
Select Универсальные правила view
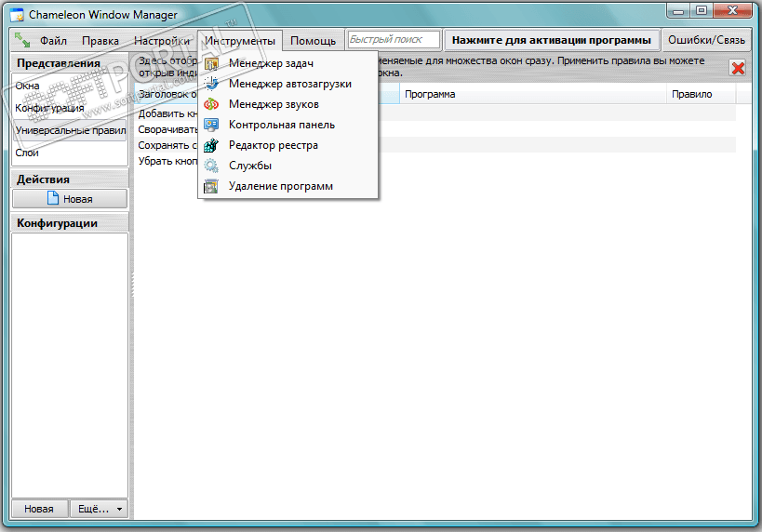70,130
